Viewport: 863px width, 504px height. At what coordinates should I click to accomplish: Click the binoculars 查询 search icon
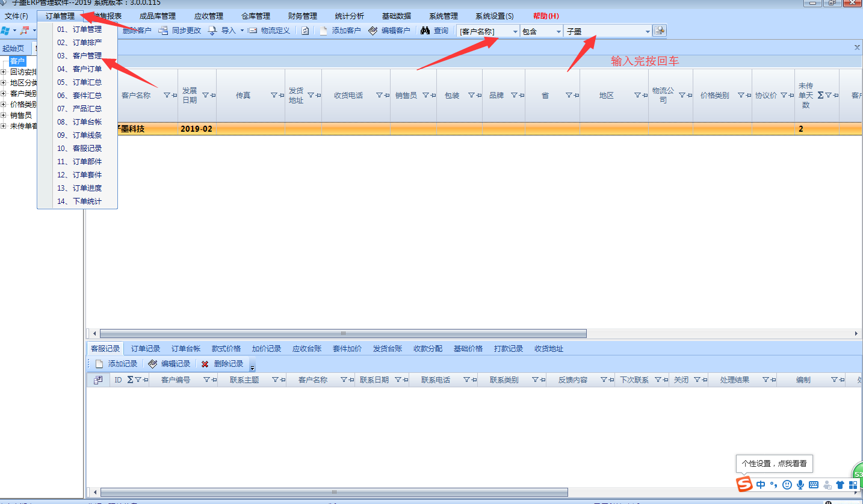coord(425,31)
